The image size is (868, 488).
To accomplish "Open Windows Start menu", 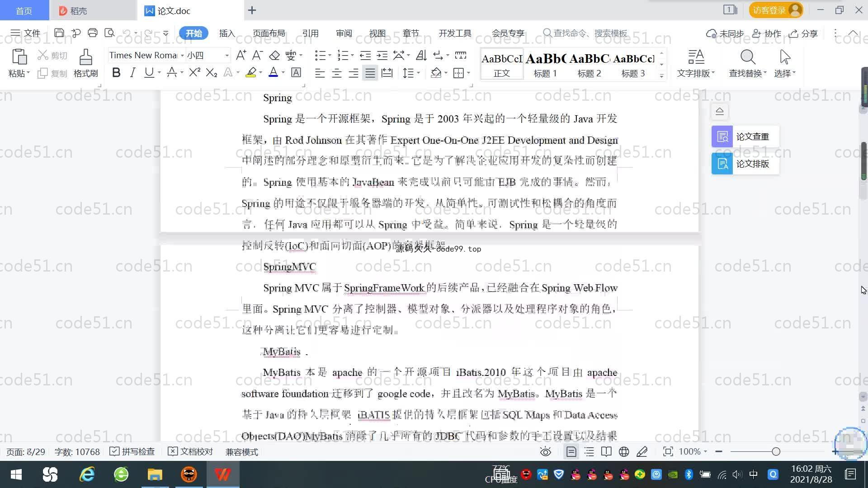I will [16, 474].
